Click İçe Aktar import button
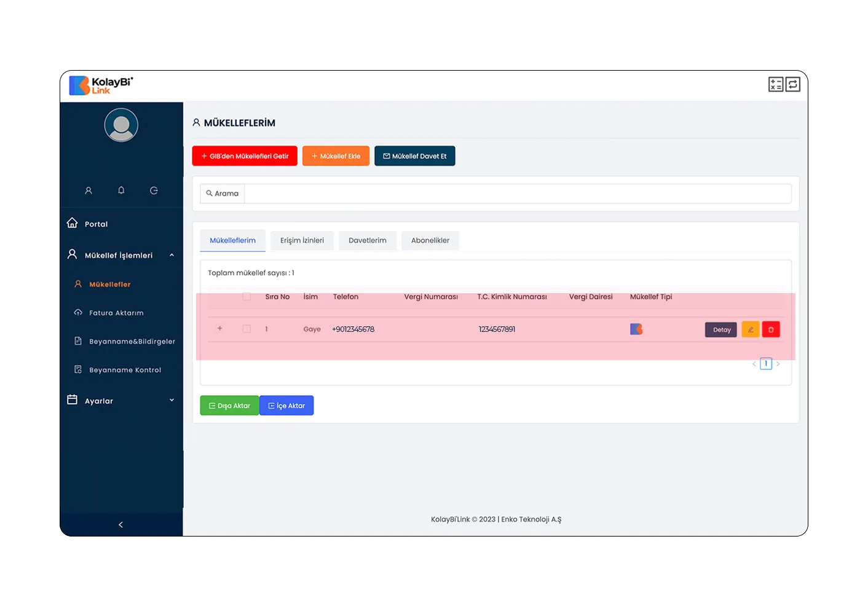Image resolution: width=868 pixels, height=590 pixels. 286,406
